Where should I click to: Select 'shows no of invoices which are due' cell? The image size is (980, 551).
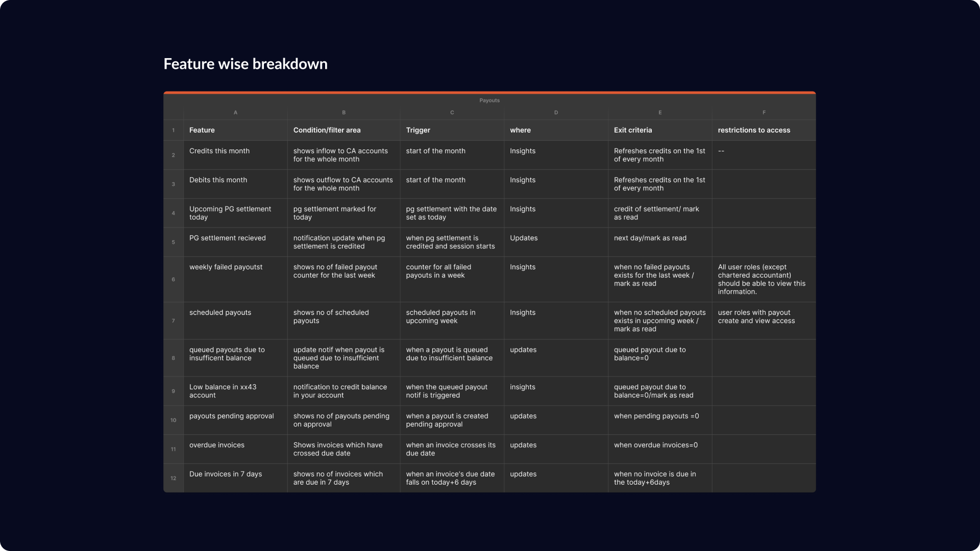[x=344, y=478]
